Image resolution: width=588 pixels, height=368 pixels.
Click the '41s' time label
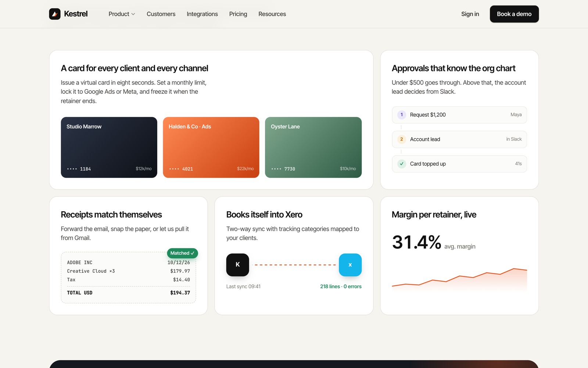pos(518,164)
